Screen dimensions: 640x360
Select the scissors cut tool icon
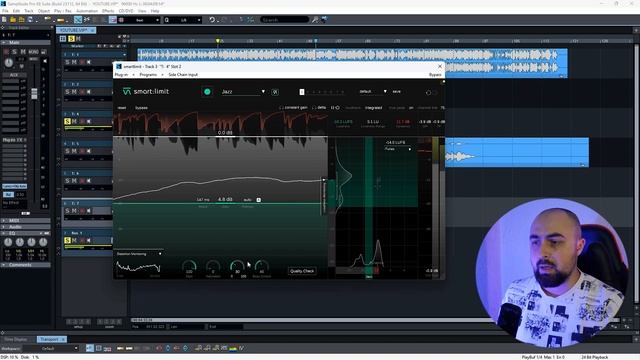[x=87, y=20]
